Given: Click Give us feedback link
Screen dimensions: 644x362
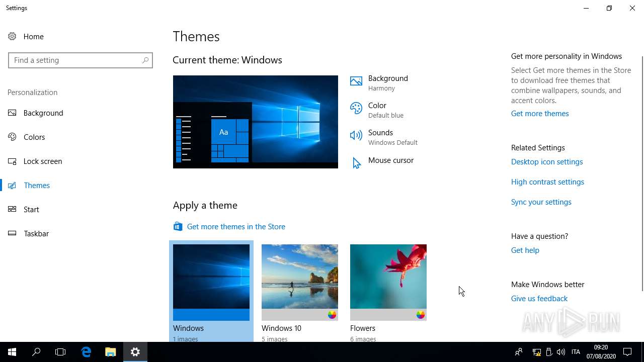Looking at the screenshot, I should click(539, 299).
